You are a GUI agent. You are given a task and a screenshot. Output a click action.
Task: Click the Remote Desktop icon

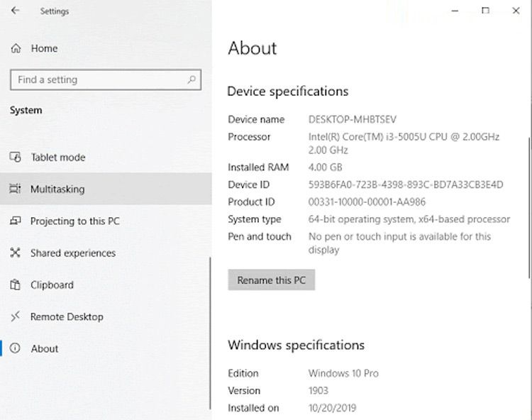coord(16,316)
